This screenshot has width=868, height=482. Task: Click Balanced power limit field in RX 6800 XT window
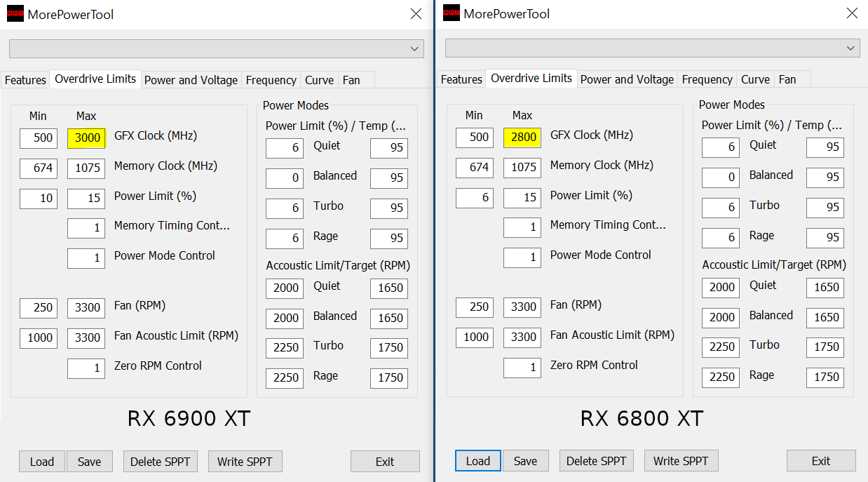click(x=721, y=178)
